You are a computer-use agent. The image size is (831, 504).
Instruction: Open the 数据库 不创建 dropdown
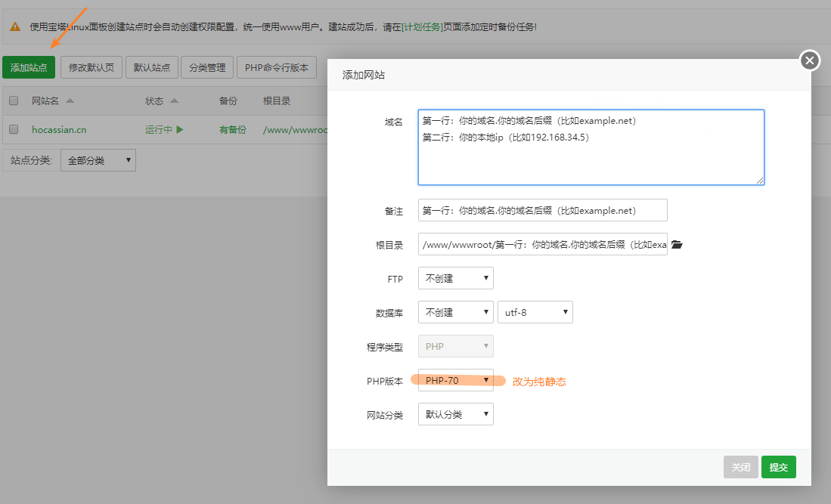coord(454,311)
